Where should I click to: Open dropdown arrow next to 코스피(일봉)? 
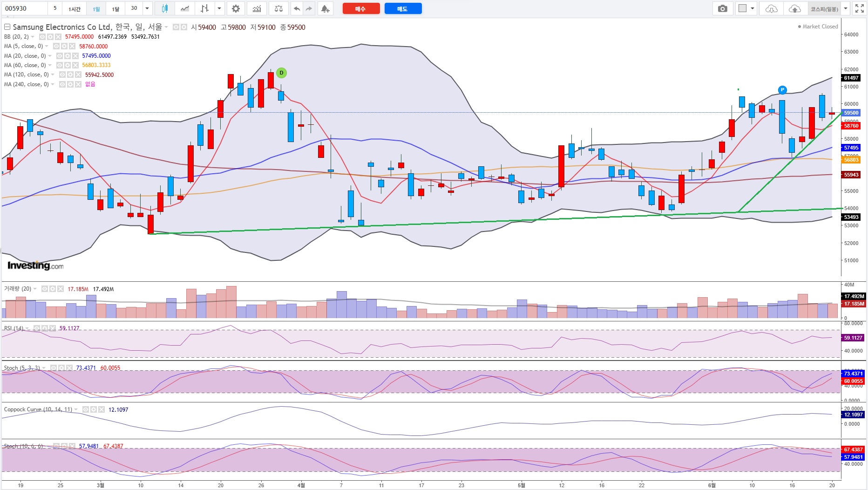[846, 8]
